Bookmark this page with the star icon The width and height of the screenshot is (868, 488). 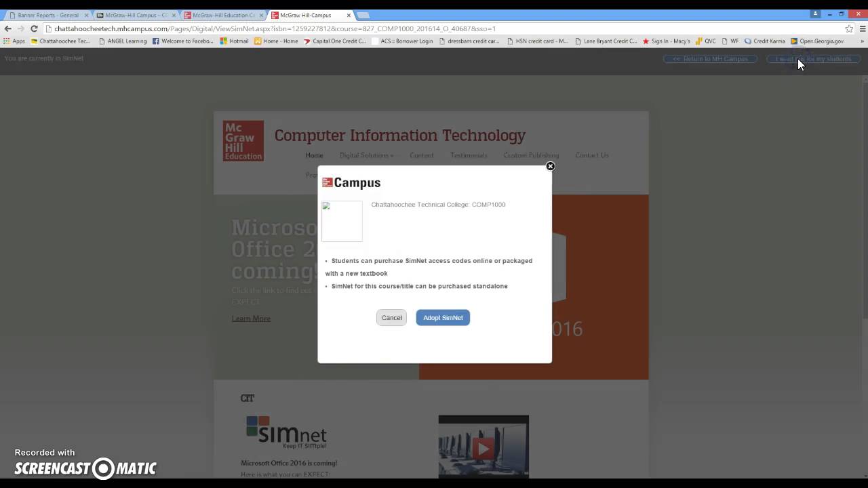click(849, 28)
